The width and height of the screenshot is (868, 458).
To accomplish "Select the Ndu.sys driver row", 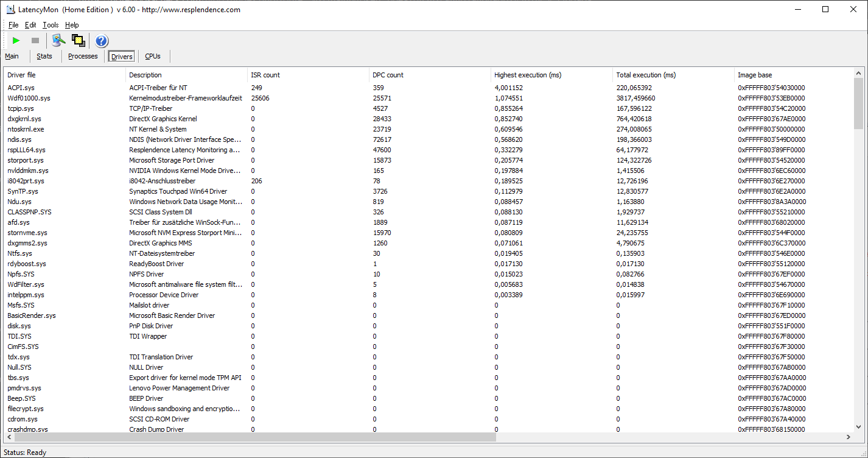I will point(429,202).
